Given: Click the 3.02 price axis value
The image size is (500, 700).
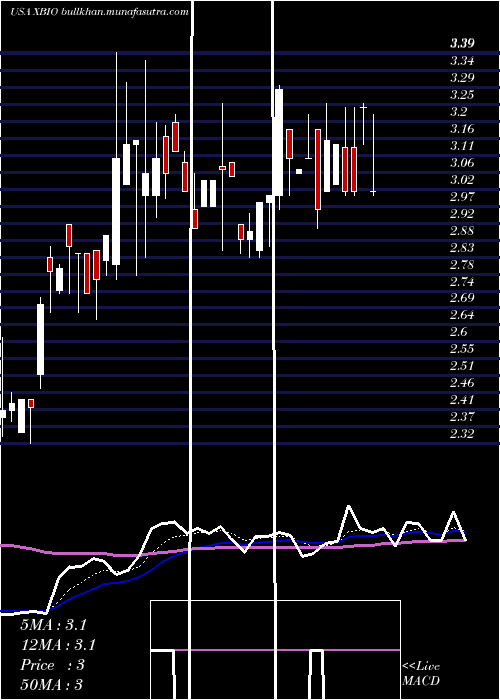Looking at the screenshot, I should click(x=462, y=179).
